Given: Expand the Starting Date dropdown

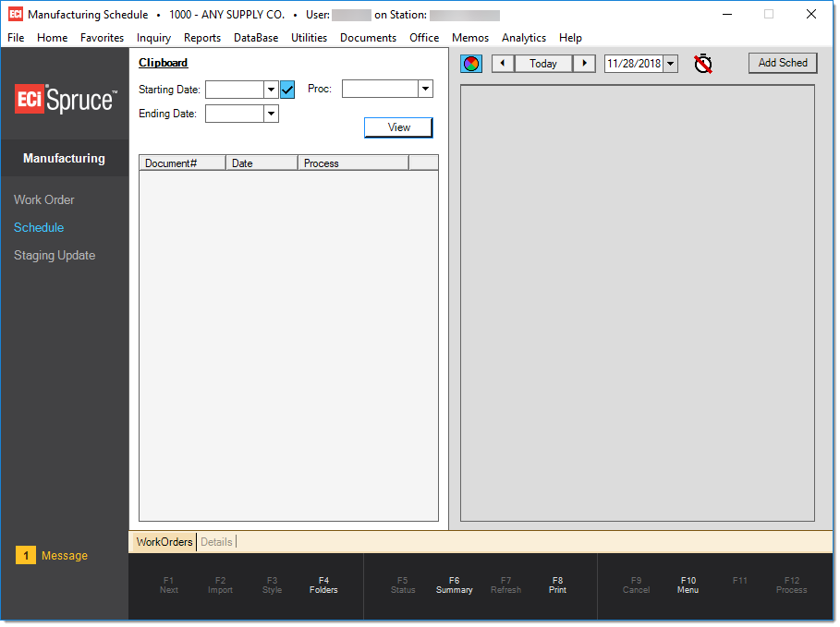Looking at the screenshot, I should tap(271, 90).
